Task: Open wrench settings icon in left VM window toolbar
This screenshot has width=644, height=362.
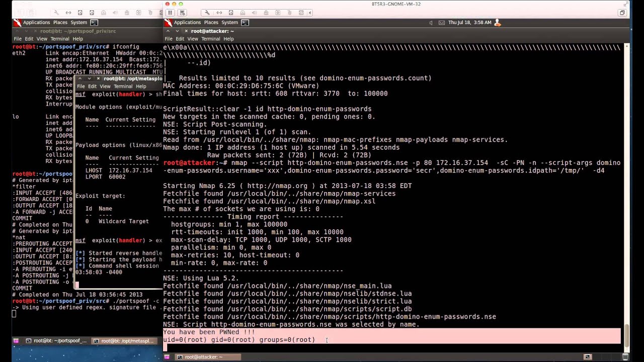Action: (x=56, y=13)
